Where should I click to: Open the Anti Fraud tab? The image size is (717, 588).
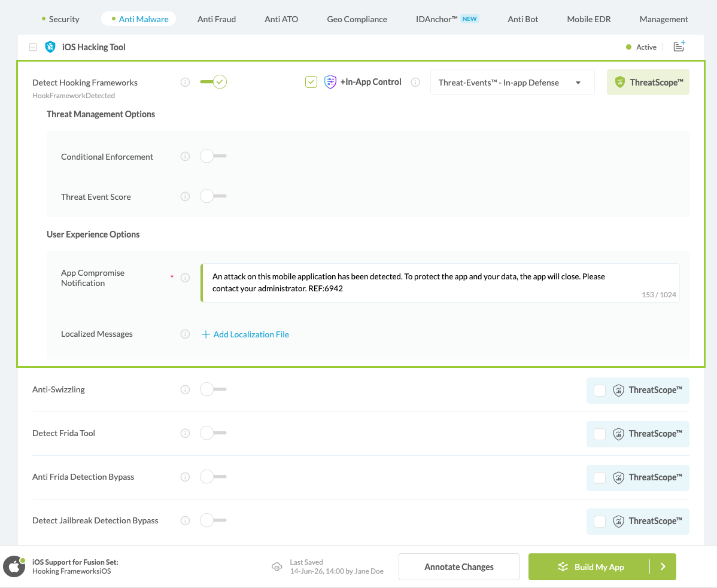coord(216,19)
